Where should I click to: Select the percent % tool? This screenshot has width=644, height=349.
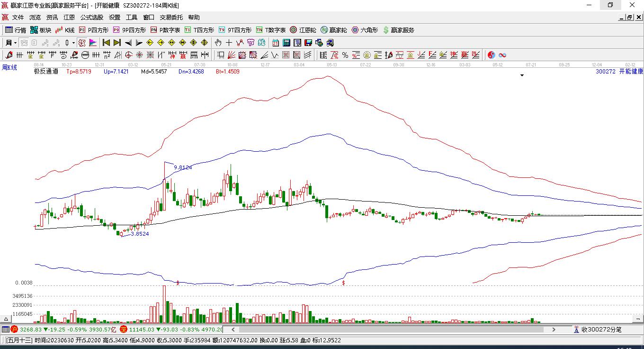(345, 55)
